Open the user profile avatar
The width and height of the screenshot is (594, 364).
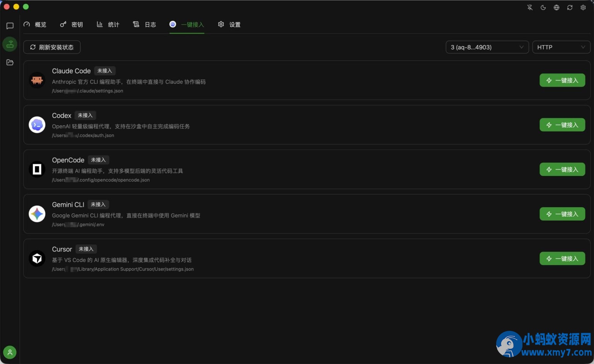click(10, 352)
